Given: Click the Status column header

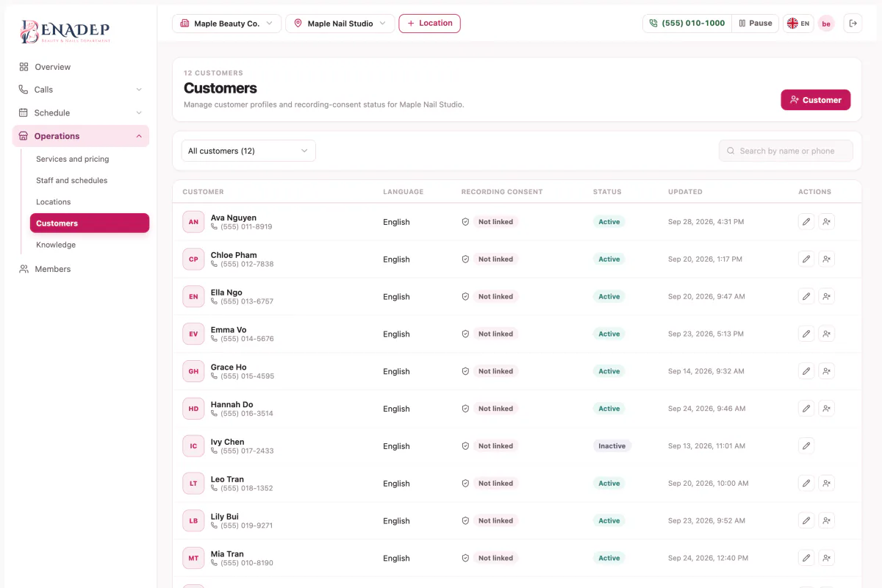Looking at the screenshot, I should click(x=607, y=192).
